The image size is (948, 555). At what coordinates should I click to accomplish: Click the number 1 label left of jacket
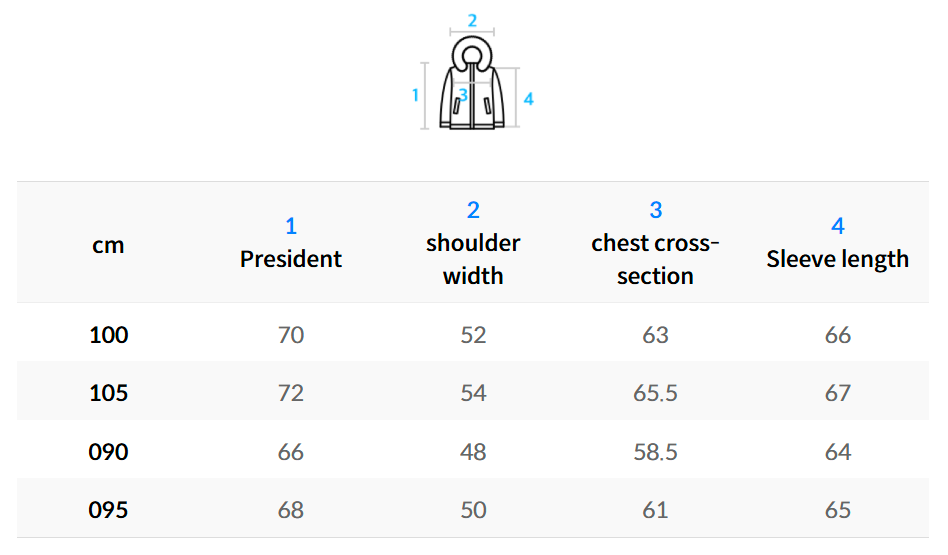(415, 95)
